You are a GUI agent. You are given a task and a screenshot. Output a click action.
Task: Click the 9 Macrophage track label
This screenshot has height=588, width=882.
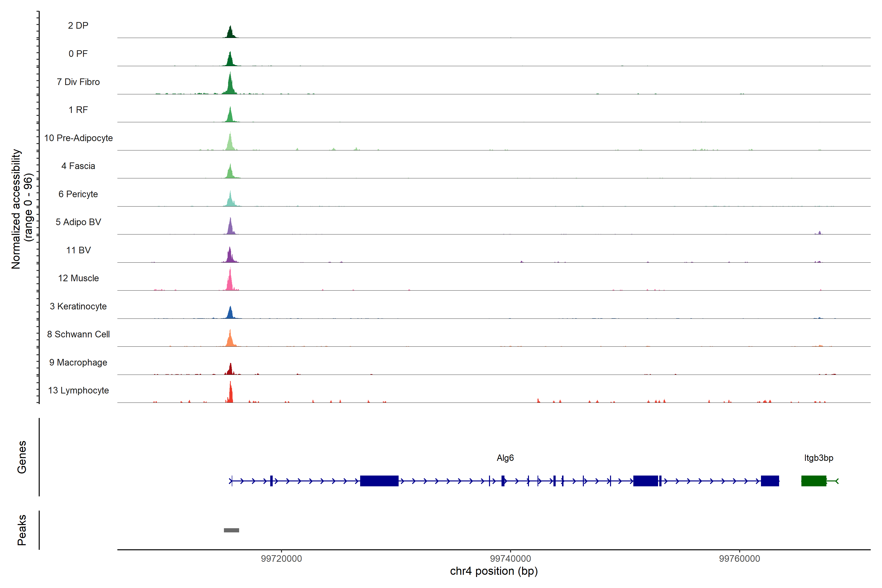(x=78, y=362)
